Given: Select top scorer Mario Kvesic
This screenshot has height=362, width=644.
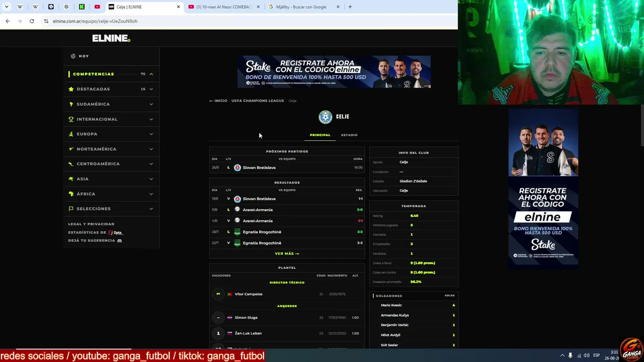Looking at the screenshot, I should pos(414,305).
